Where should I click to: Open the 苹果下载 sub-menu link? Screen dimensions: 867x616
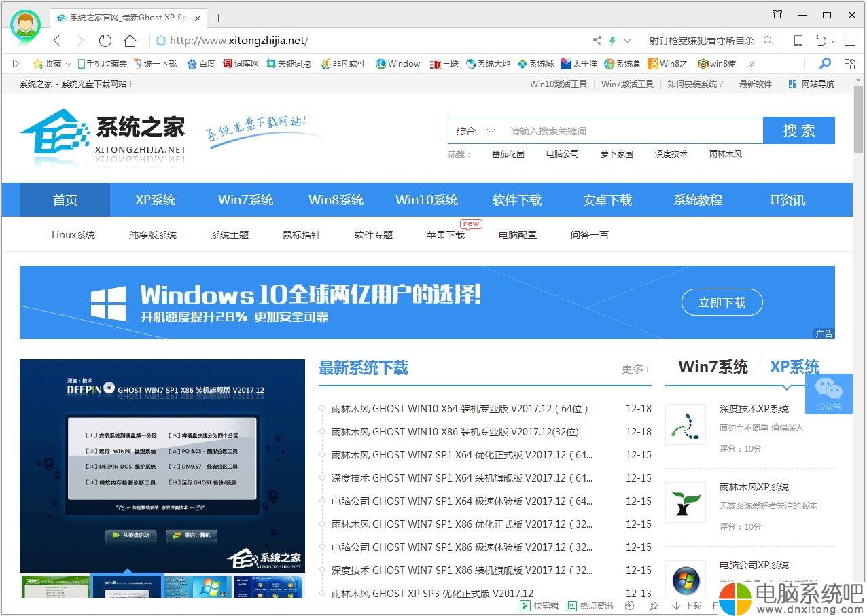[446, 235]
